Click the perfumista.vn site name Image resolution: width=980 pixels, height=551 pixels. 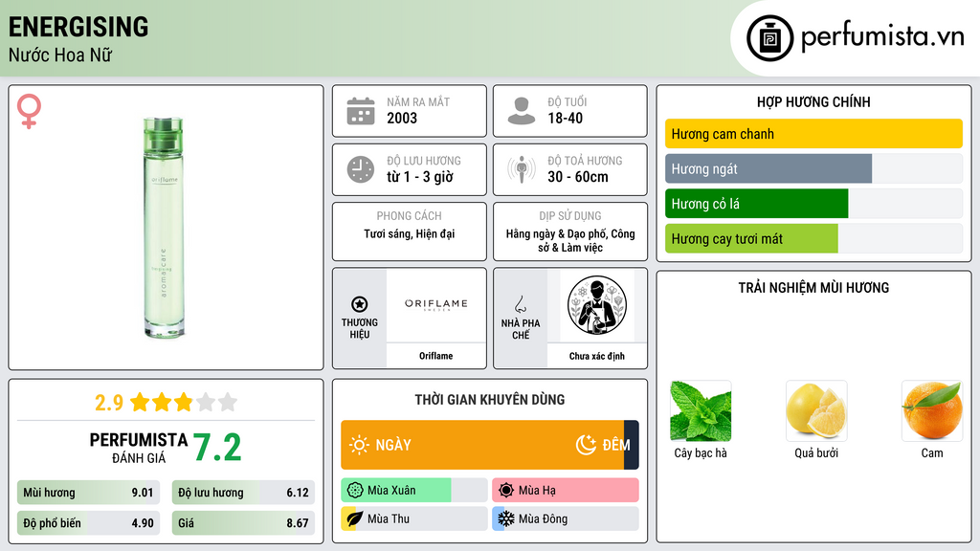(x=882, y=37)
